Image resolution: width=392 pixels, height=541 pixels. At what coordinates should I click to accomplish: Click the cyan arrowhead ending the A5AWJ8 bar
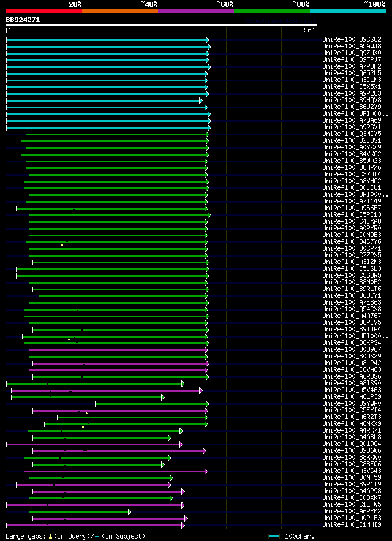(x=209, y=47)
